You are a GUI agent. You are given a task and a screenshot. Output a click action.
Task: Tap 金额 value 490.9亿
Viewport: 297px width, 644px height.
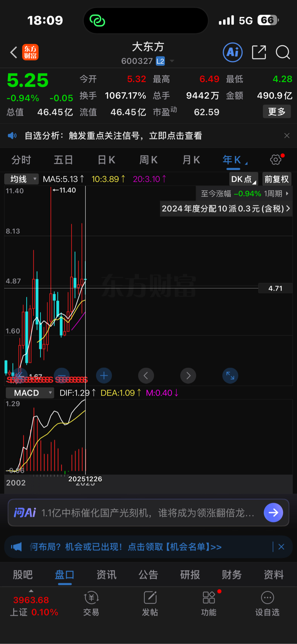275,96
